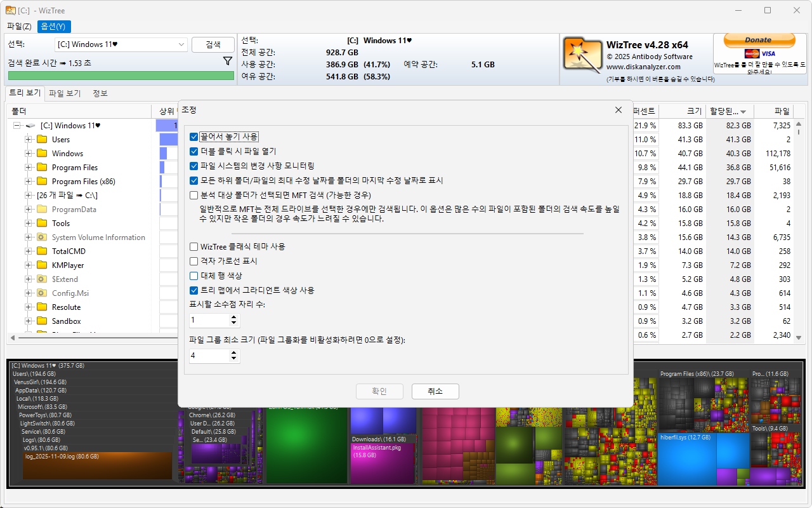Click the System Volume Information folder icon

pyautogui.click(x=43, y=237)
